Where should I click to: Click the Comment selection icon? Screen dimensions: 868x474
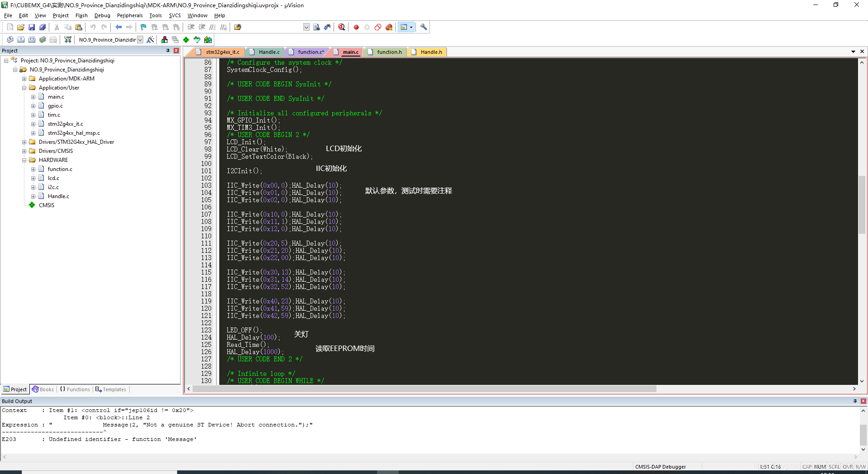click(x=213, y=27)
